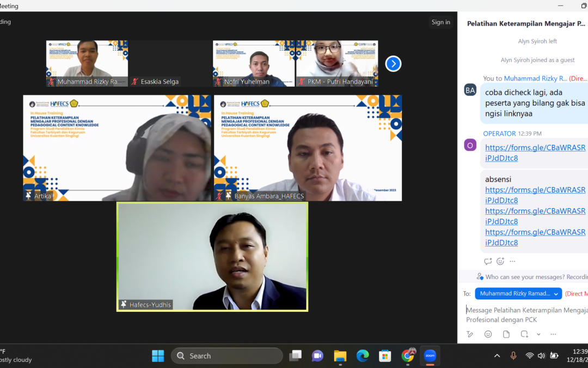Expand screenshot options arrow in composer
The height and width of the screenshot is (368, 588).
pos(538,334)
